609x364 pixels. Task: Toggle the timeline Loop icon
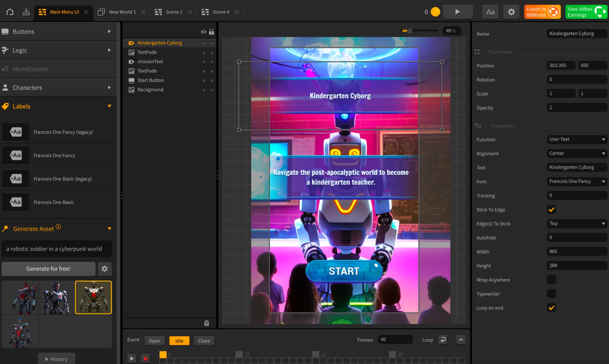coord(443,340)
